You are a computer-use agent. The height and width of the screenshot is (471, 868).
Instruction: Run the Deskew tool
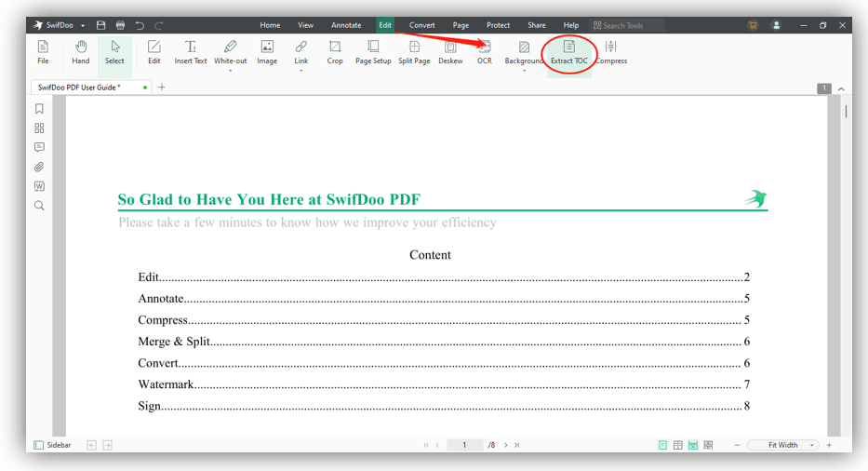coord(450,52)
